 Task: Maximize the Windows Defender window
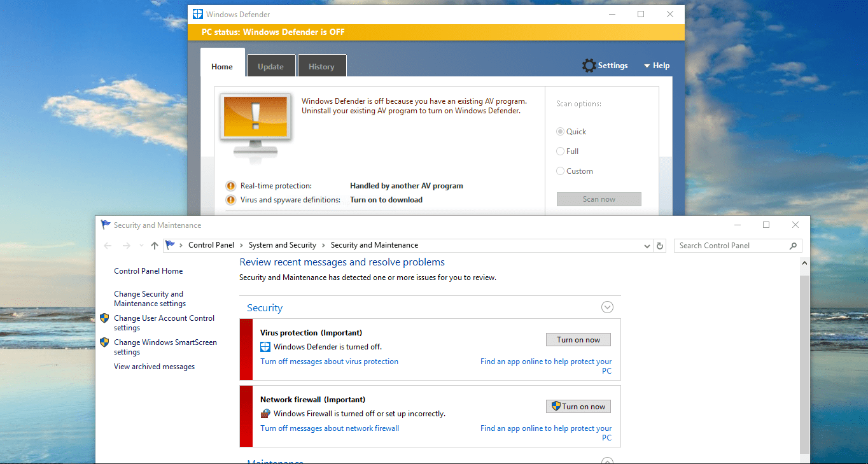[641, 14]
